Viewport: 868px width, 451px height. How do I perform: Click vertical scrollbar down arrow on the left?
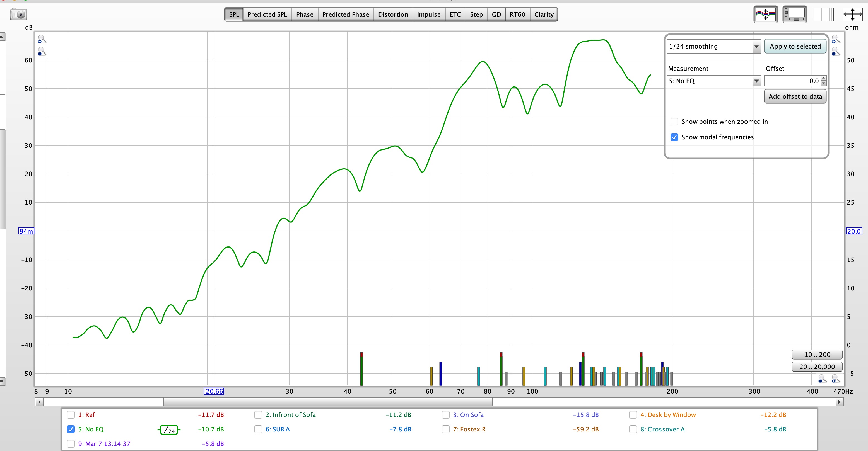2,382
